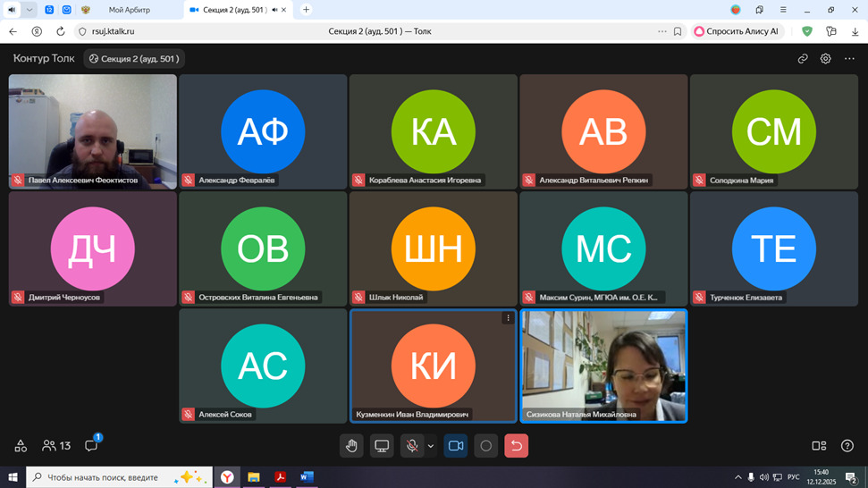Open microphone options dropdown arrow
The height and width of the screenshot is (488, 868).
pos(431,446)
